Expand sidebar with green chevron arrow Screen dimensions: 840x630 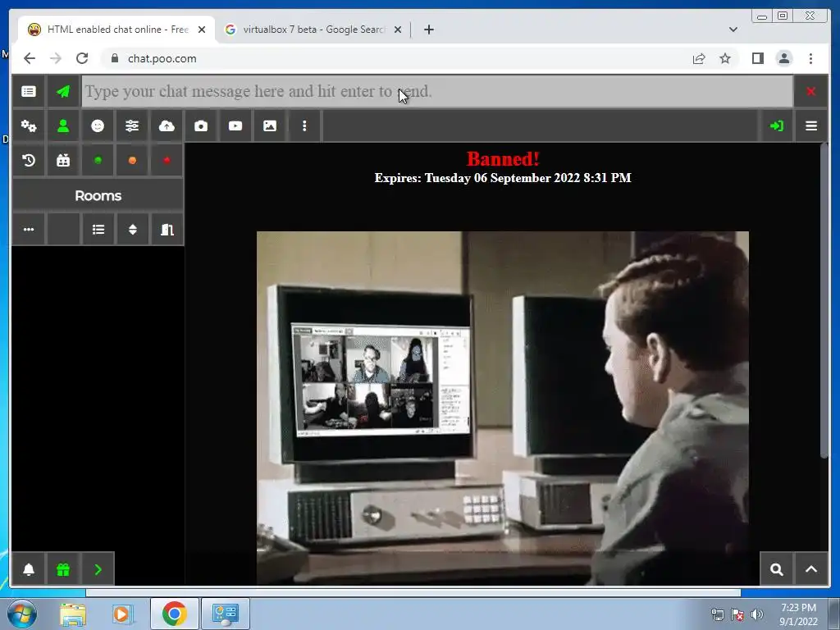[x=98, y=569]
